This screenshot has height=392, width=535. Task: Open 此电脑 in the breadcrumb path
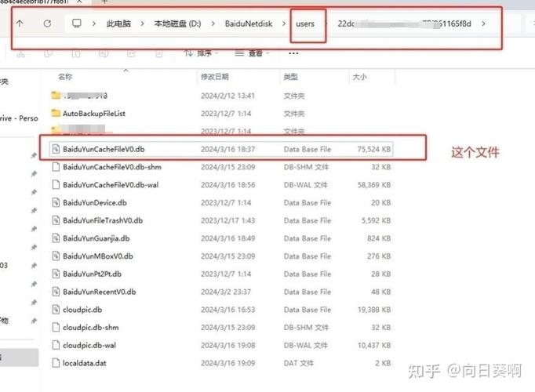(118, 24)
